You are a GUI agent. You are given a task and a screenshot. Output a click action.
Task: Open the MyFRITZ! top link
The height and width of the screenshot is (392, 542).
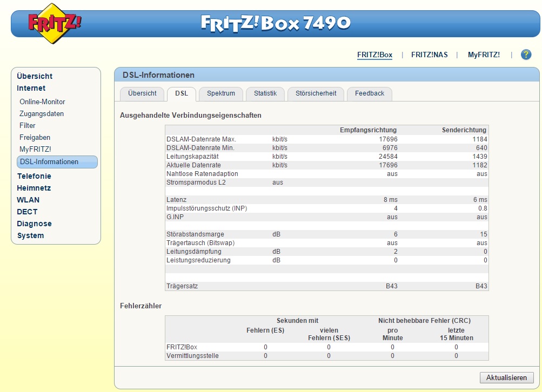click(x=484, y=55)
